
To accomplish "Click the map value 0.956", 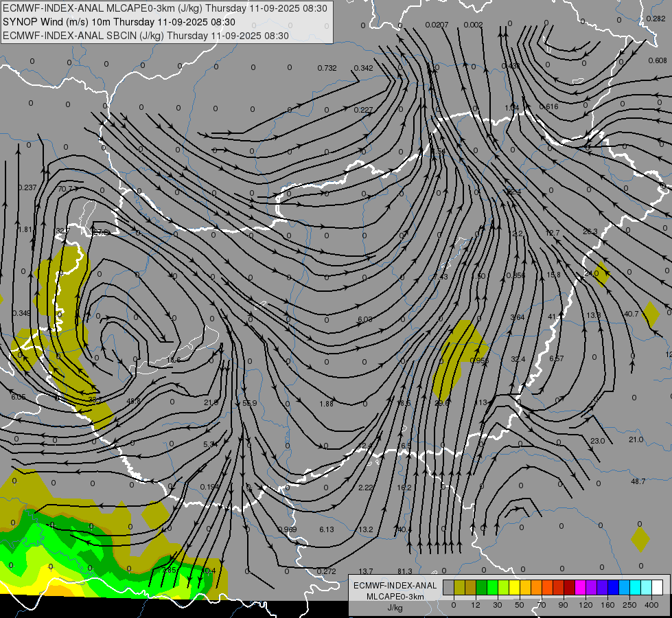I will click(480, 360).
